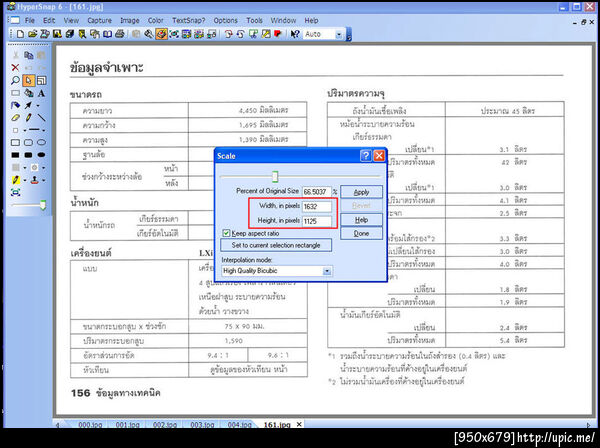
Task: Toggle Keep aspect ratio checkbox
Action: (226, 233)
